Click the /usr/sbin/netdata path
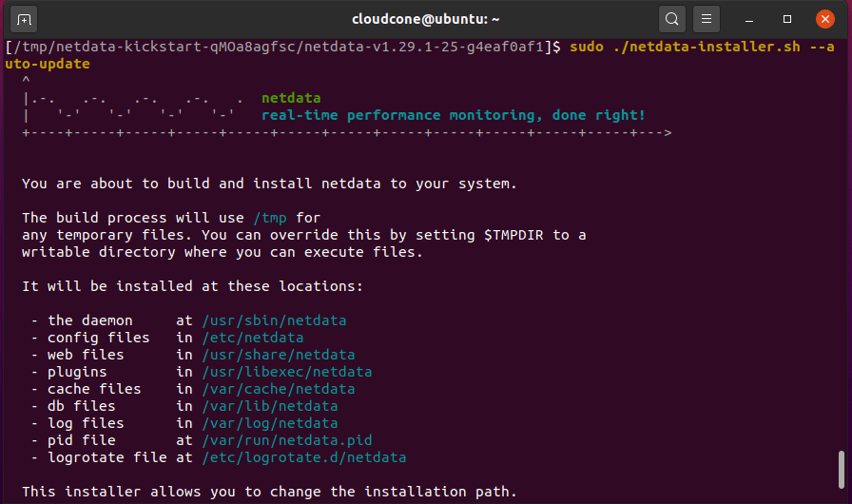Image resolution: width=852 pixels, height=504 pixels. pyautogui.click(x=275, y=320)
